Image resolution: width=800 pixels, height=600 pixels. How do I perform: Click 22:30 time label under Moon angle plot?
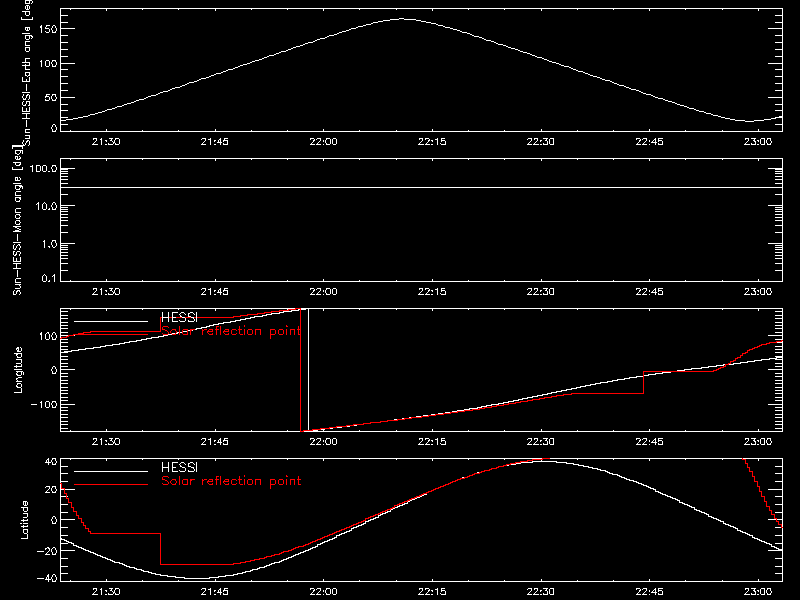(x=541, y=292)
